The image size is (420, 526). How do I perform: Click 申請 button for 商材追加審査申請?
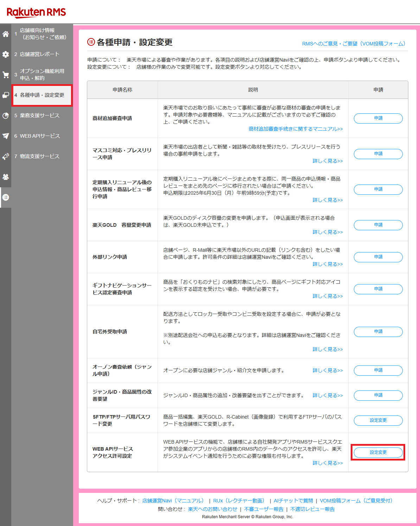(378, 118)
